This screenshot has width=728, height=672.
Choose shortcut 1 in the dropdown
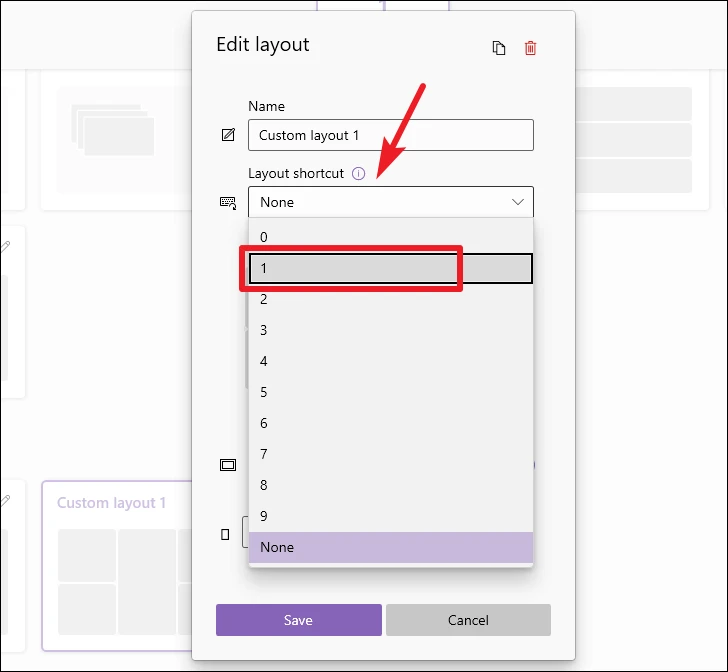click(390, 268)
